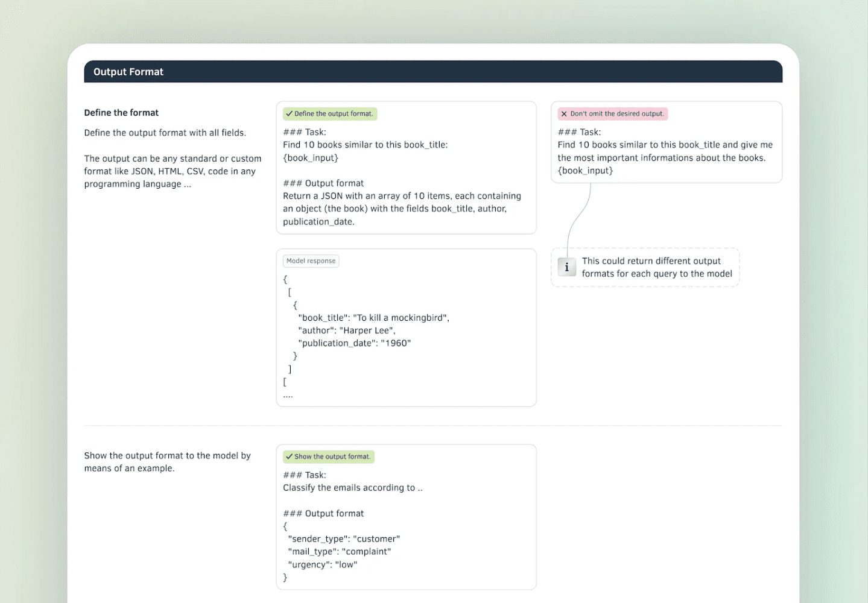Click 'This could return different output' note text
The image size is (868, 603).
[651, 261]
